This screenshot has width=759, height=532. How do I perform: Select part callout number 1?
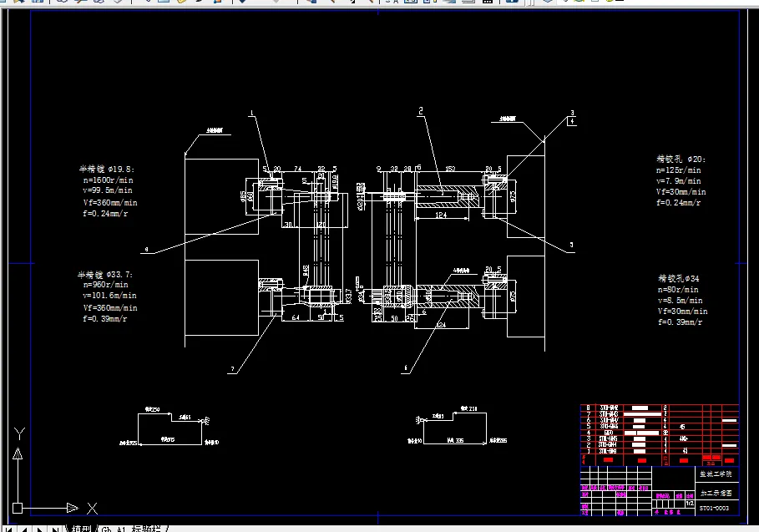pos(251,113)
